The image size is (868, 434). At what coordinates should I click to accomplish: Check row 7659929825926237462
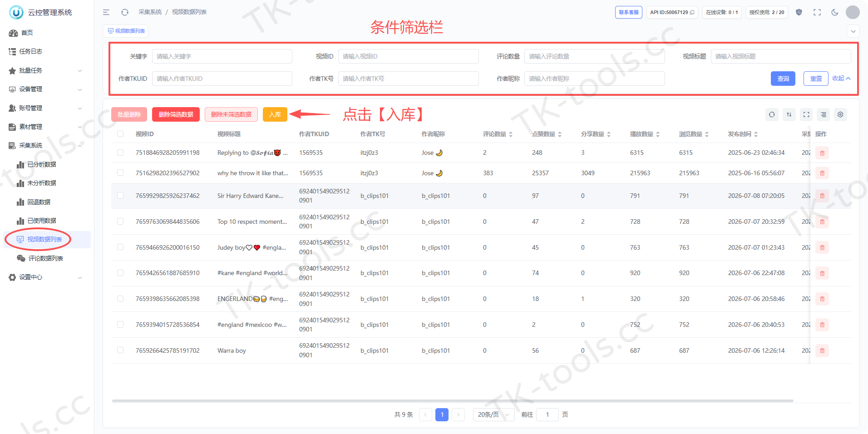point(120,195)
